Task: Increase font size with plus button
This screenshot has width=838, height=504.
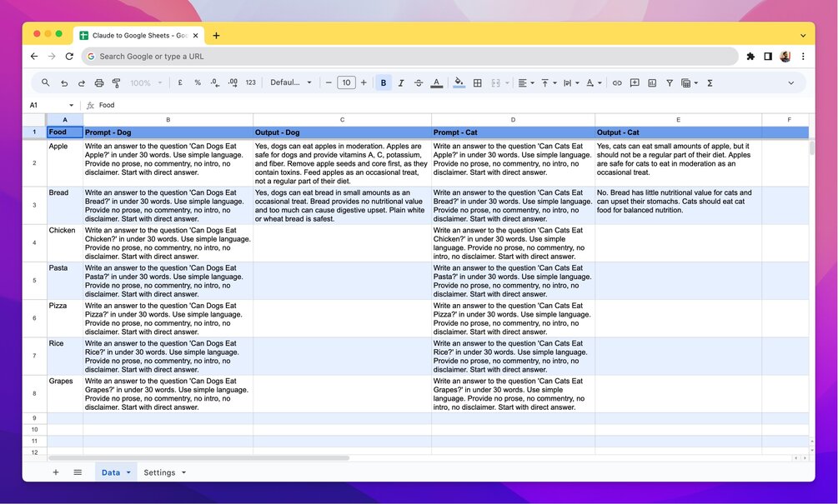Action: [364, 82]
